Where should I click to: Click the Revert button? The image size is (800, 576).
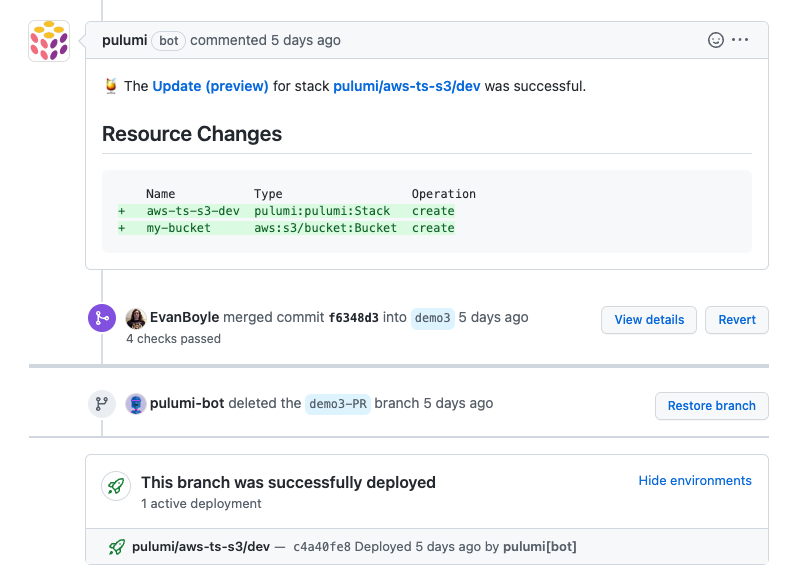737,320
